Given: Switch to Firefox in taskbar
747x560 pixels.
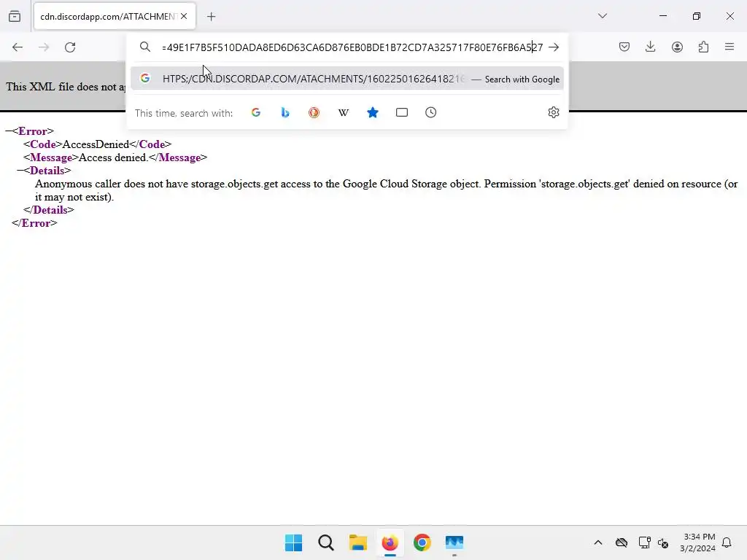Looking at the screenshot, I should pyautogui.click(x=390, y=542).
